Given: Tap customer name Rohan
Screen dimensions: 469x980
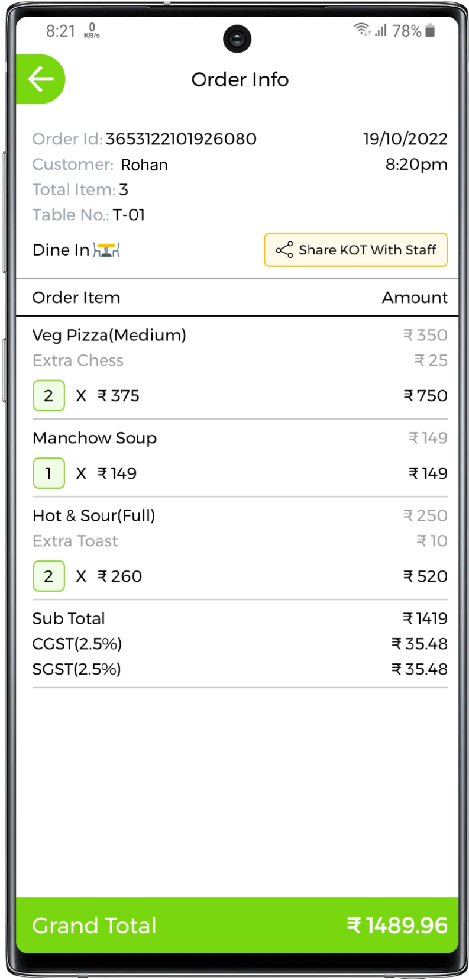Looking at the screenshot, I should [x=144, y=165].
